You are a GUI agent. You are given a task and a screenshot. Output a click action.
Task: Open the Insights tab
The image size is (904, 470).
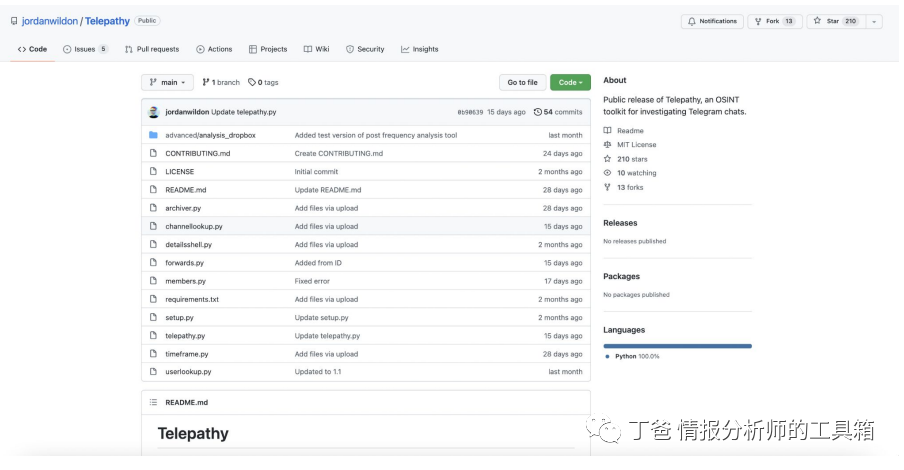click(x=420, y=50)
